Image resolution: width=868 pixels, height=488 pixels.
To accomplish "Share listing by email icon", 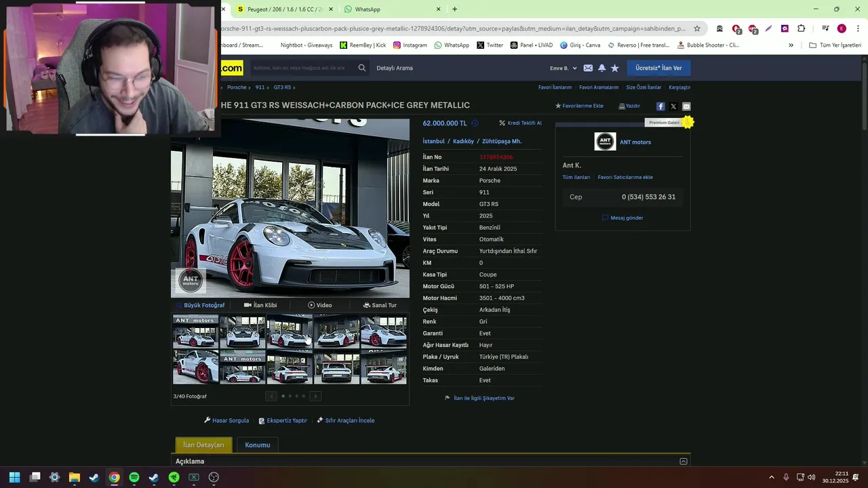I will (x=686, y=106).
